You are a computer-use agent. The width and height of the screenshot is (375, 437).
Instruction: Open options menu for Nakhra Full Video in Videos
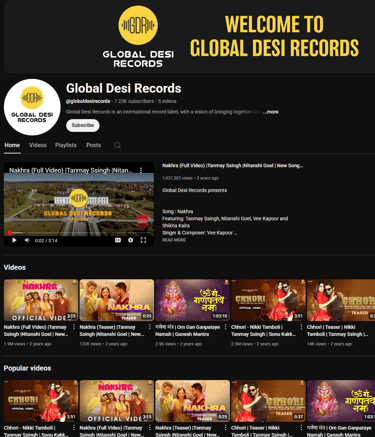(74, 327)
